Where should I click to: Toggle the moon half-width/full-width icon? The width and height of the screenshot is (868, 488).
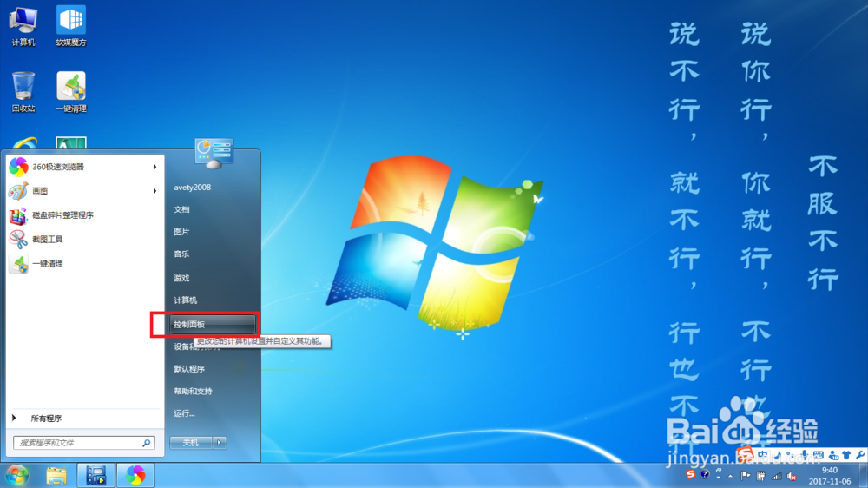pos(778,455)
